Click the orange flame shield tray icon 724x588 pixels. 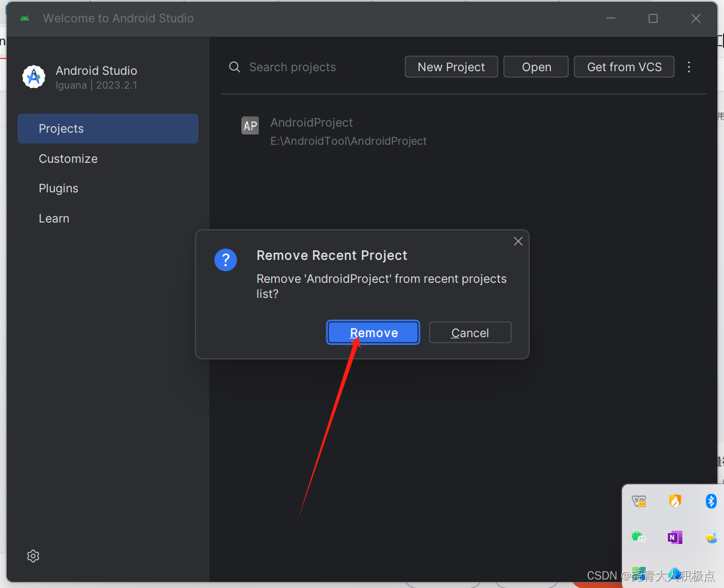(x=675, y=501)
